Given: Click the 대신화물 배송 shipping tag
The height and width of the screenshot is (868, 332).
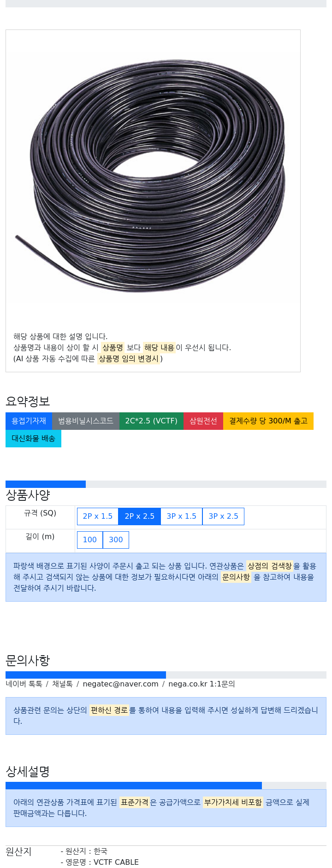Looking at the screenshot, I should pyautogui.click(x=33, y=438).
